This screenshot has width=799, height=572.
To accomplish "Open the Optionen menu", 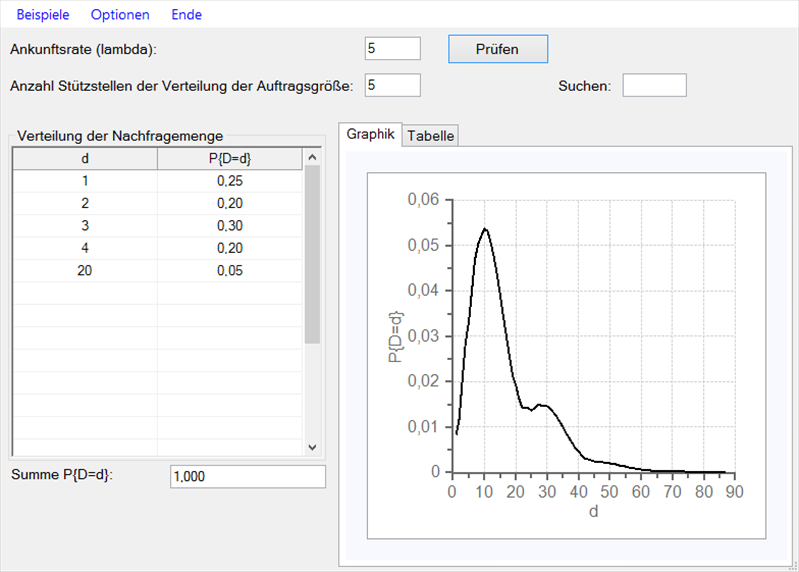I will 120,15.
